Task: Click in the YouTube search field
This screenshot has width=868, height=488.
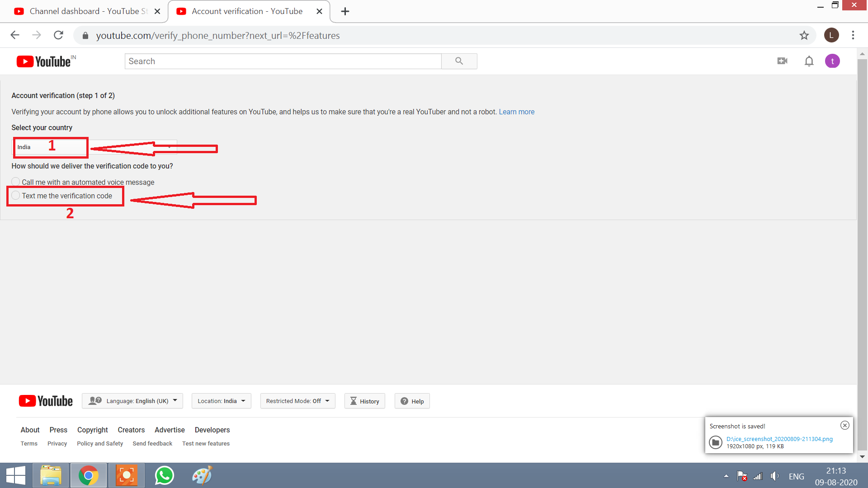Action: click(283, 61)
